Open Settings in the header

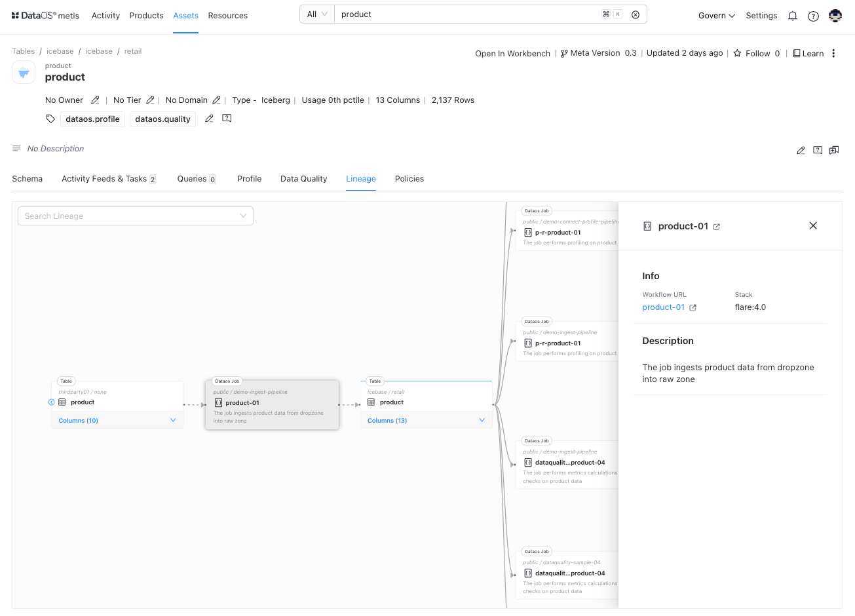(761, 16)
